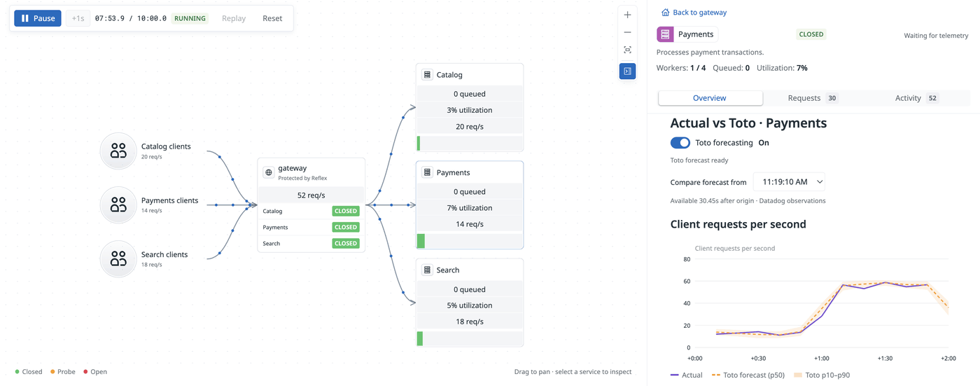Select the Search clients users icon
Viewport: 980px width, 386px height.
[118, 259]
